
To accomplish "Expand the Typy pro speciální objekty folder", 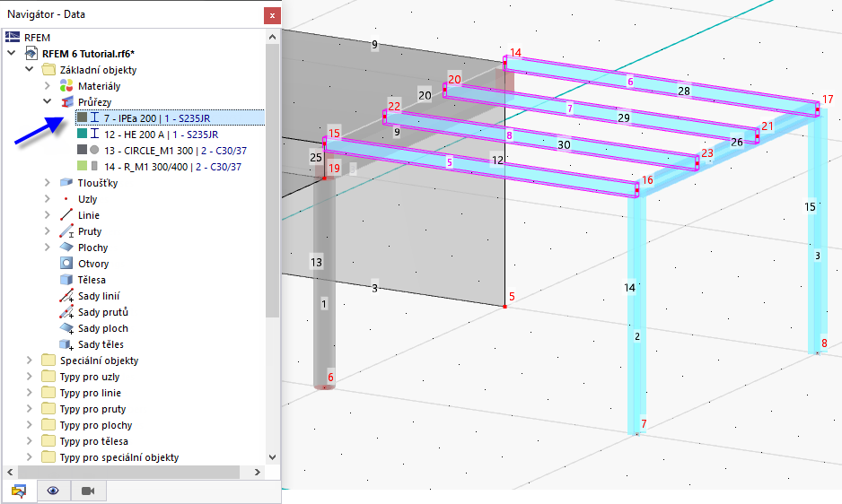I will 30,456.
